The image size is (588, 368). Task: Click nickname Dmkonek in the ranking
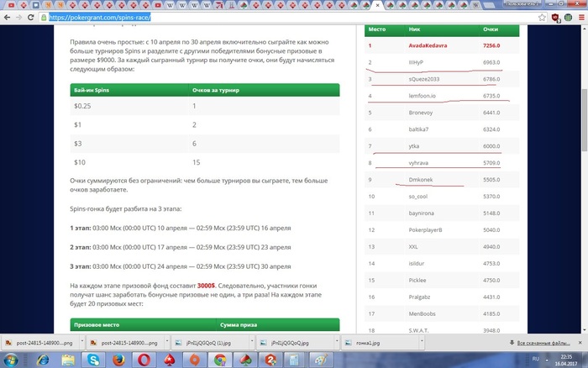[420, 180]
